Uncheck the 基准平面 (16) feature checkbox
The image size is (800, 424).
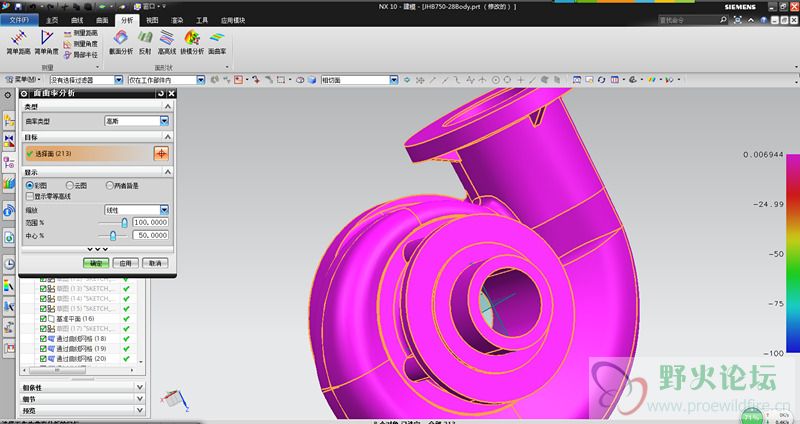coord(44,318)
